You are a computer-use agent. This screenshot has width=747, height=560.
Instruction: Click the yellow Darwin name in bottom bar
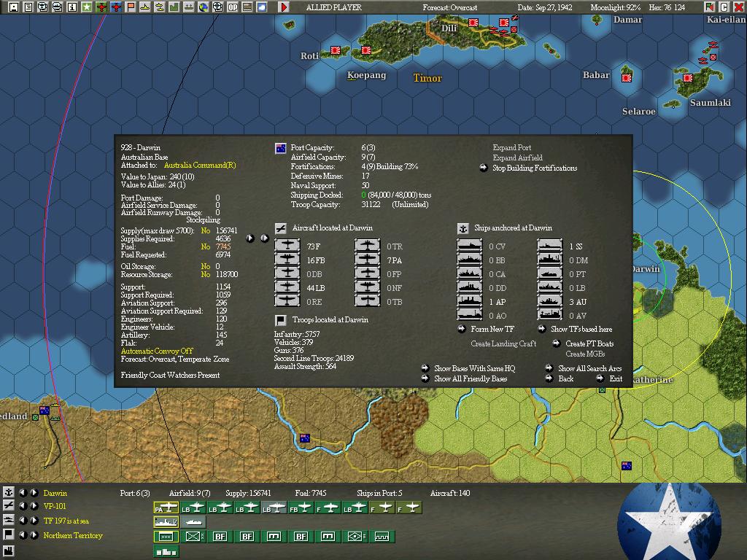point(55,493)
